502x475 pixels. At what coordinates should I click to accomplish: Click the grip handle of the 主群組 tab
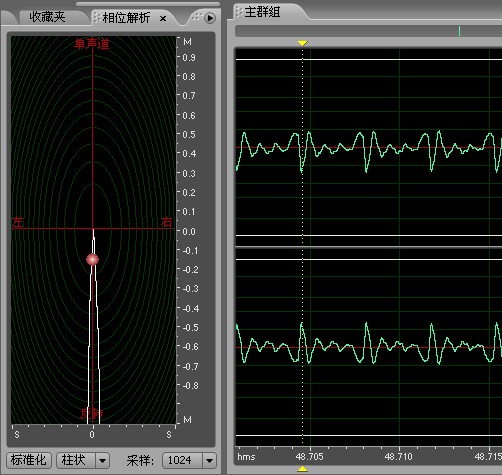pos(239,12)
